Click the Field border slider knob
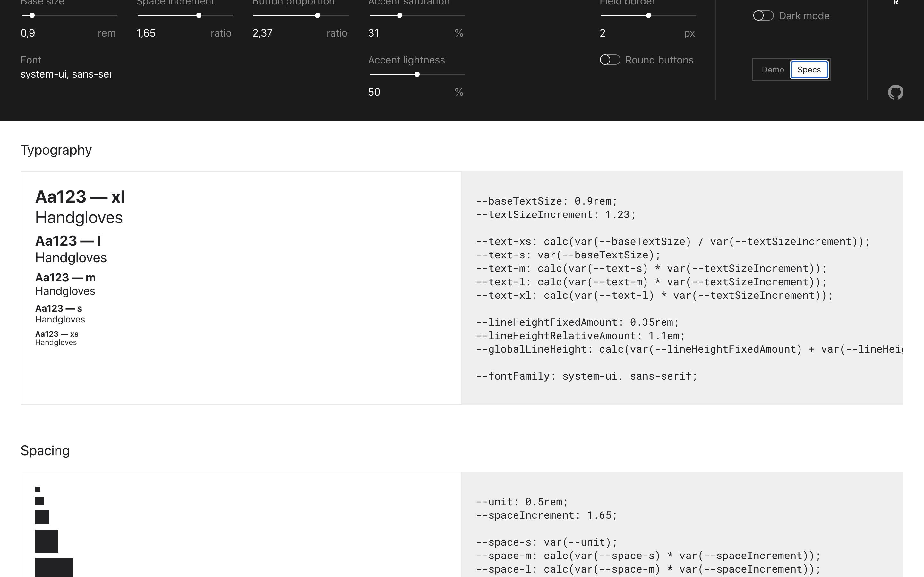This screenshot has height=577, width=924. pyautogui.click(x=649, y=16)
